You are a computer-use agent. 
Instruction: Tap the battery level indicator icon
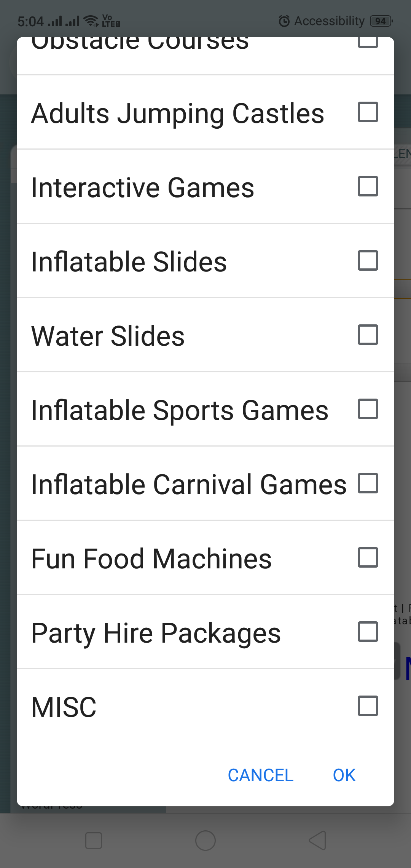pos(381,21)
